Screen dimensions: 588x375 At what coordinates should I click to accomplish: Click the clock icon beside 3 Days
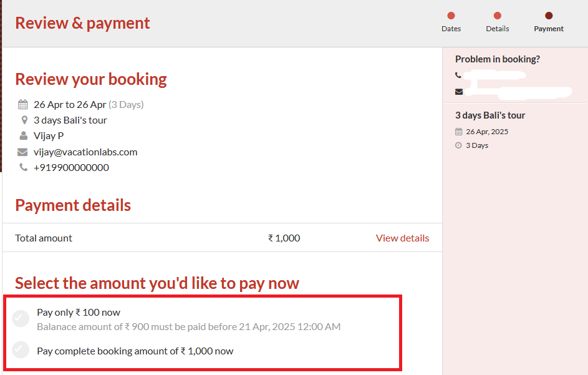459,145
